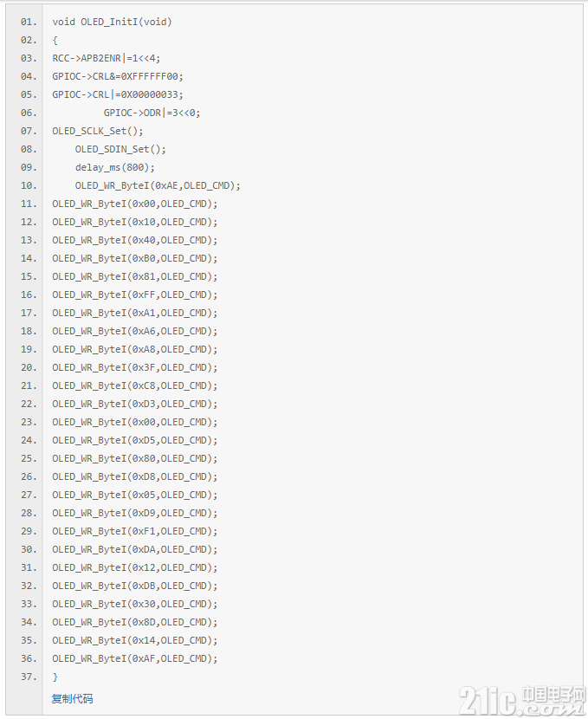Click the line writing 0xFF command
Viewport: 588px width, 719px height.
tap(135, 295)
